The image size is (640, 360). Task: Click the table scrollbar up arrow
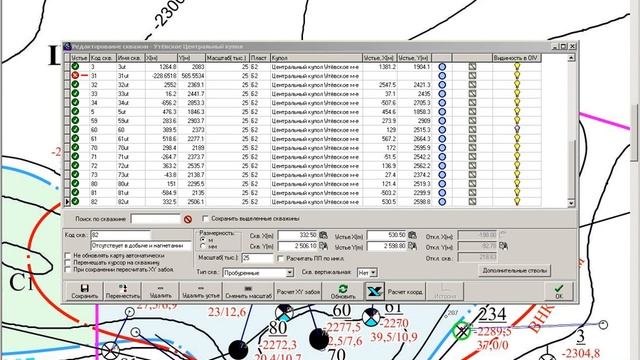click(x=571, y=58)
